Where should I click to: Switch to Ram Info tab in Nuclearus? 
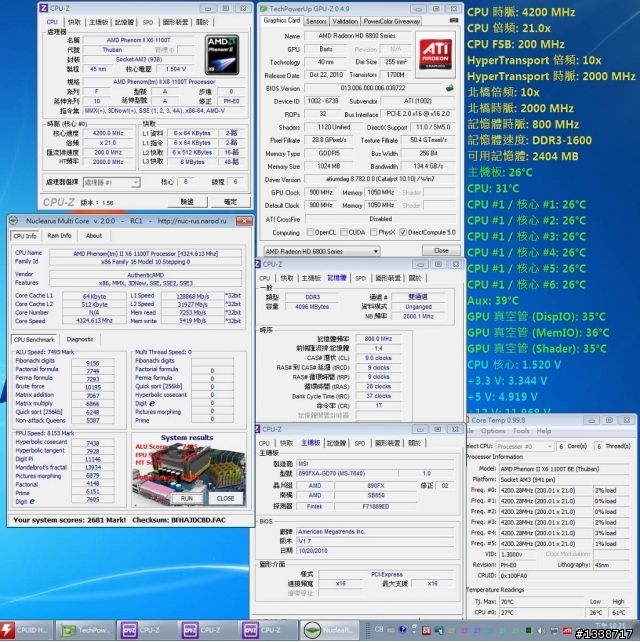[x=59, y=235]
